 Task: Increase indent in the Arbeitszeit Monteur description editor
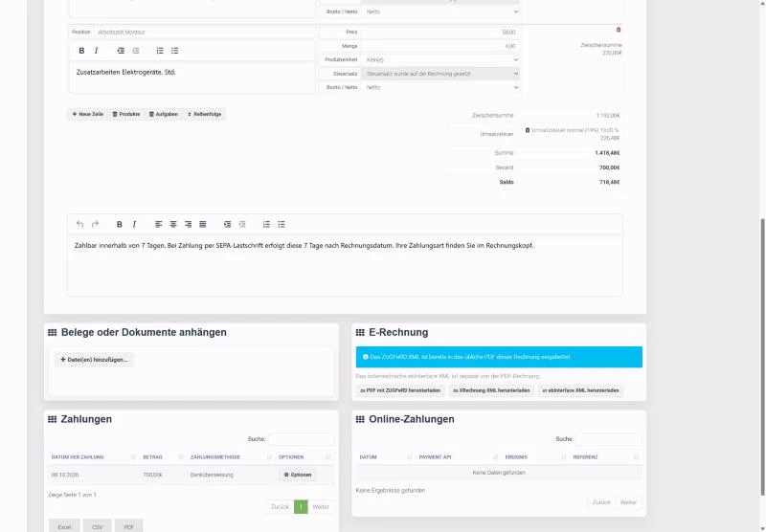tap(121, 51)
